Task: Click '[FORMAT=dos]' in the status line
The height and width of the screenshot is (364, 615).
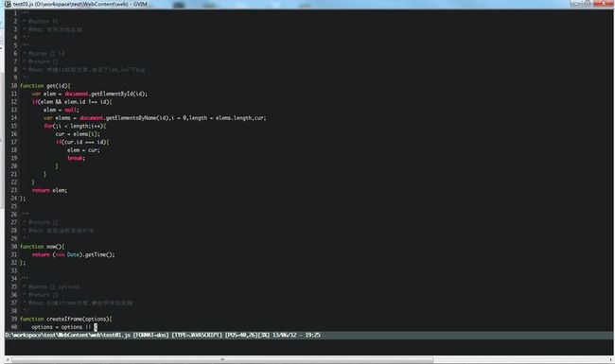Action: (x=151, y=335)
